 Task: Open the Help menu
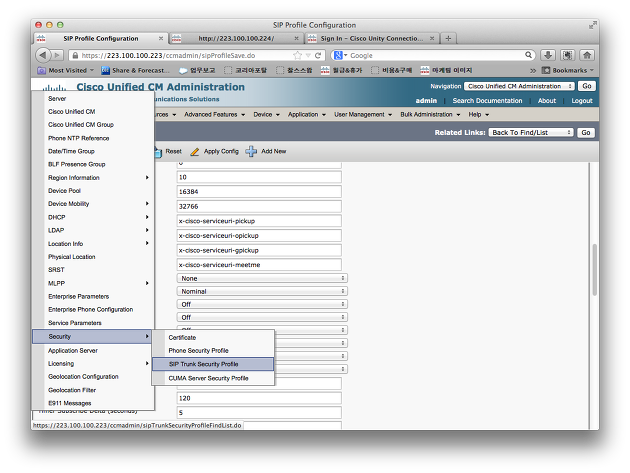pyautogui.click(x=479, y=115)
